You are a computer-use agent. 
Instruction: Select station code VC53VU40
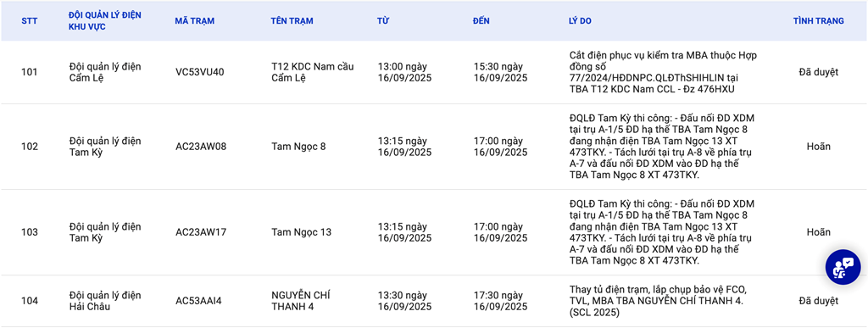click(200, 72)
